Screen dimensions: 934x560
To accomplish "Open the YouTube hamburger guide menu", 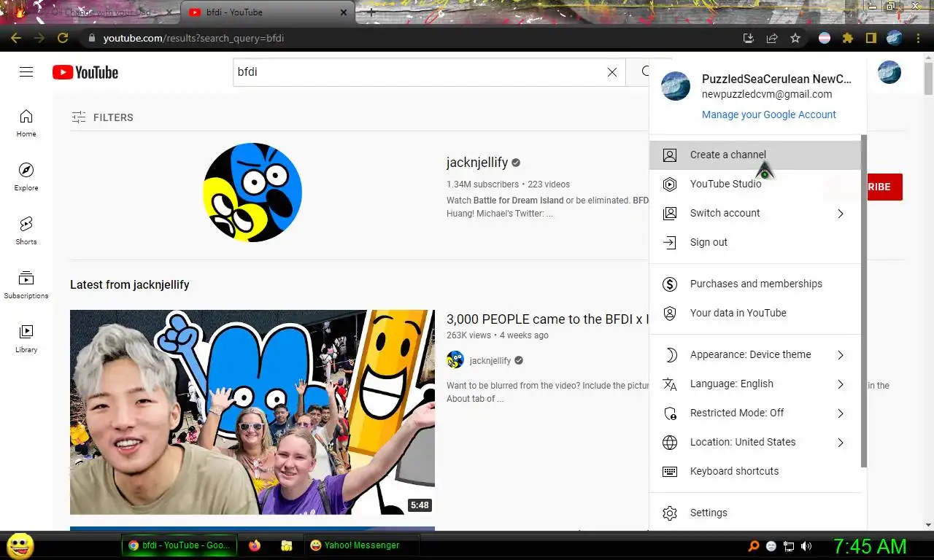I will 26,71.
